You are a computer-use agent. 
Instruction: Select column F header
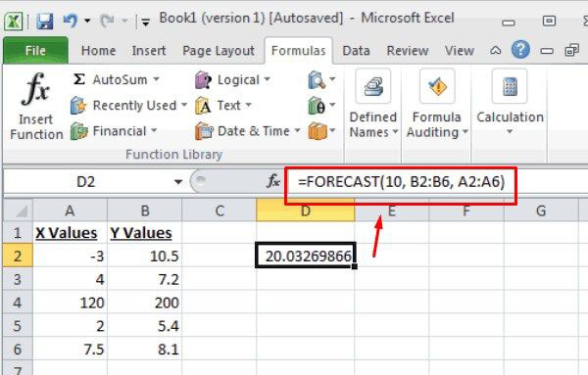coord(466,211)
